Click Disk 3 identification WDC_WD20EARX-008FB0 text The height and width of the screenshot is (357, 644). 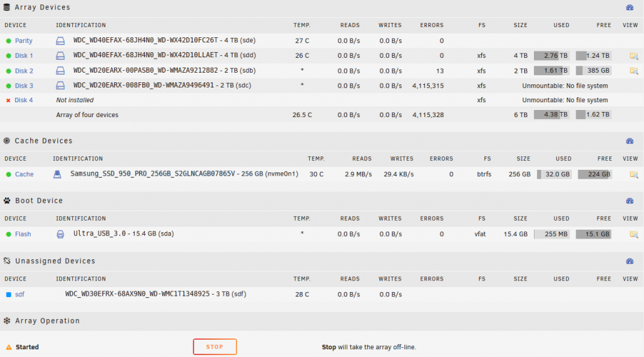pos(162,85)
